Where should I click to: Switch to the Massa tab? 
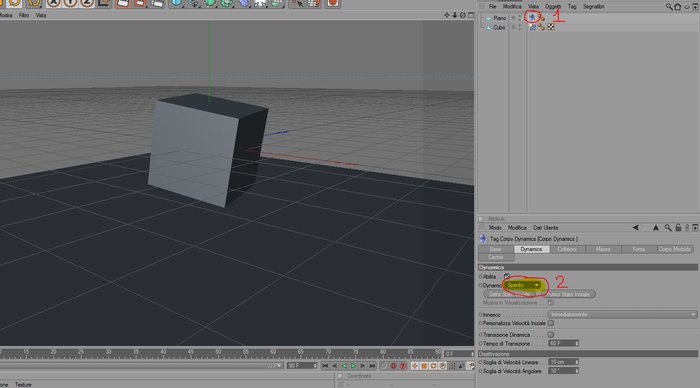tap(603, 249)
